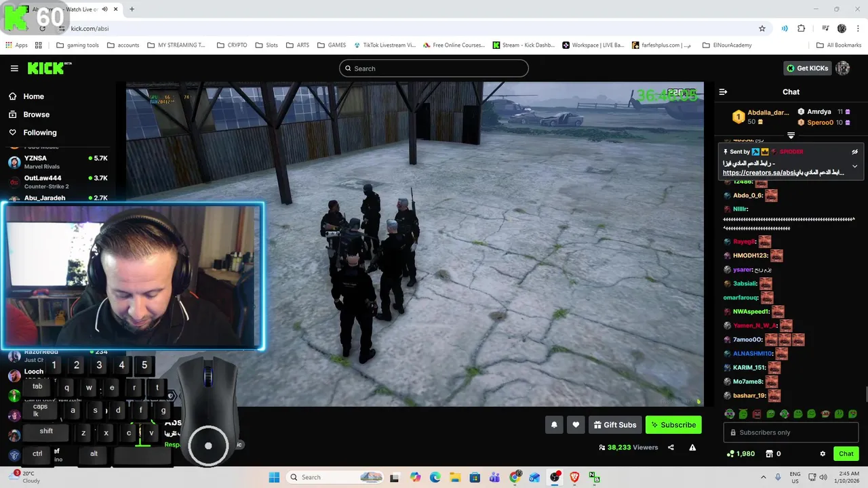Click the live stream video player
Viewport: 868px width, 488px height.
(x=415, y=244)
